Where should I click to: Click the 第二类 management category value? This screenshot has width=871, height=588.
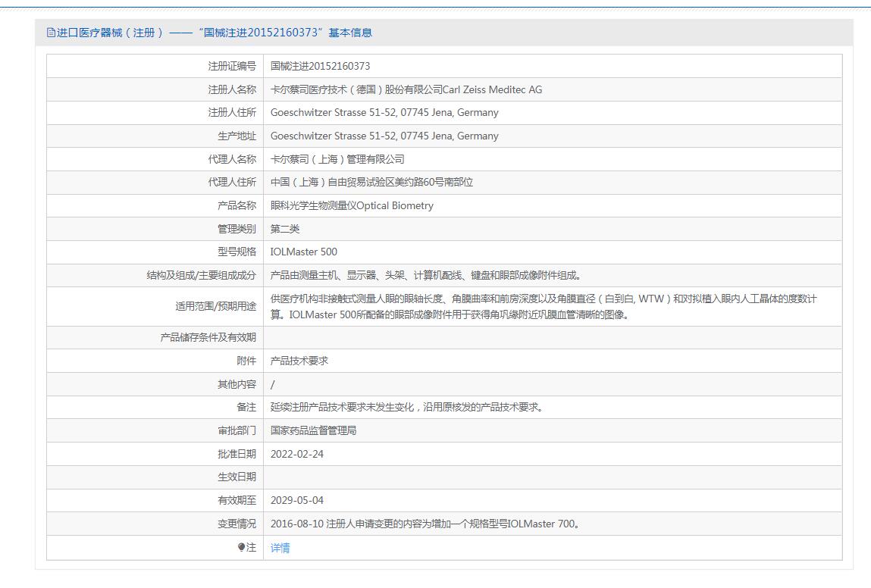[285, 229]
